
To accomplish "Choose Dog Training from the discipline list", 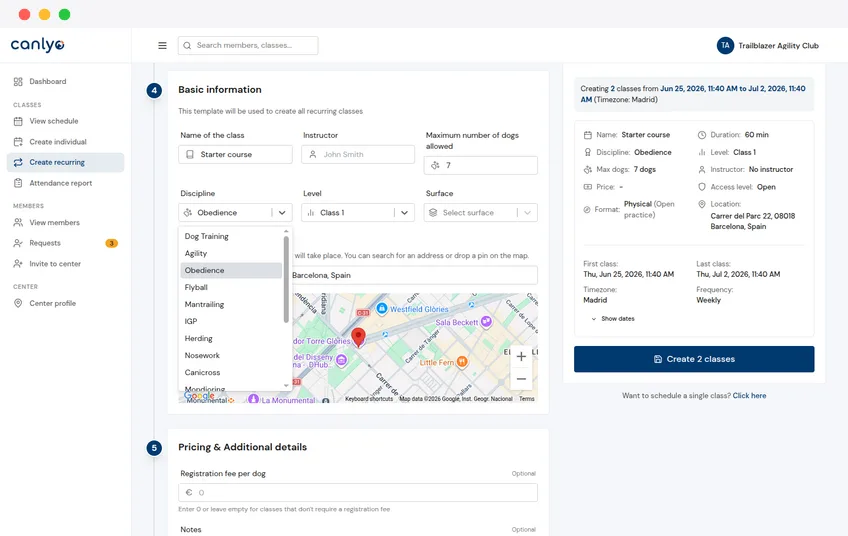I will pyautogui.click(x=231, y=236).
